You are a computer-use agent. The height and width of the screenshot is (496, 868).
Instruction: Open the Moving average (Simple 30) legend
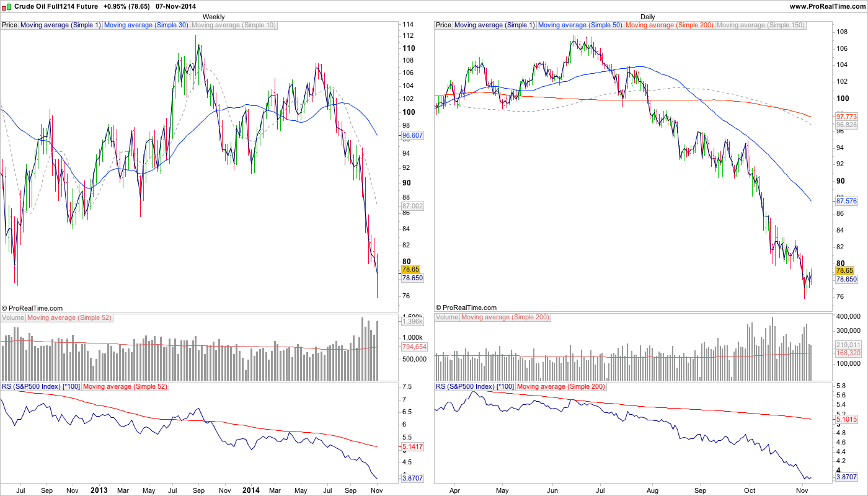coord(146,25)
